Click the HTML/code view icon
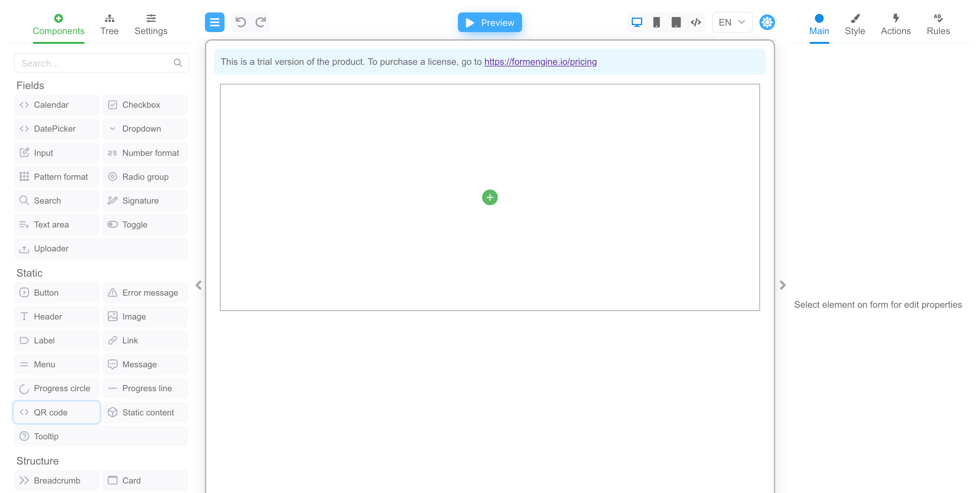This screenshot has width=980, height=493. pyautogui.click(x=696, y=22)
